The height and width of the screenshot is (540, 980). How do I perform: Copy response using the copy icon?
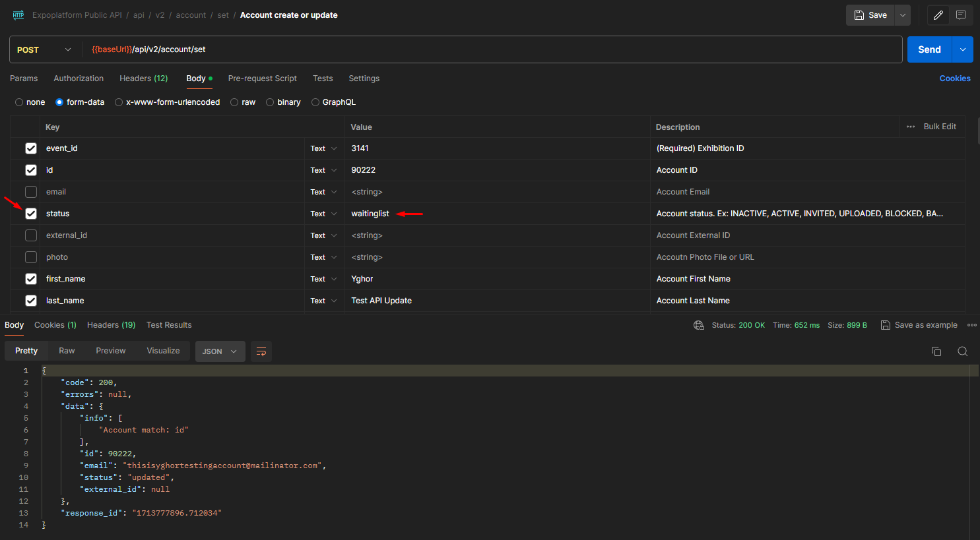[936, 351]
